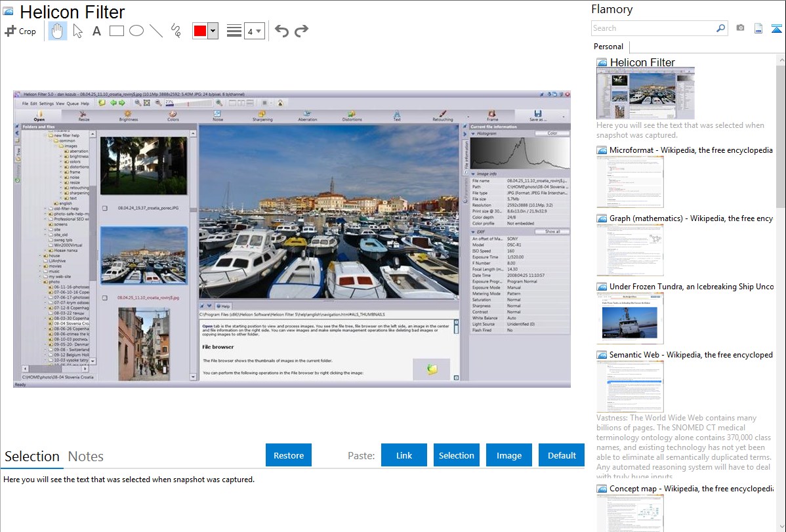
Task: Select the Crop tool
Action: (x=20, y=31)
